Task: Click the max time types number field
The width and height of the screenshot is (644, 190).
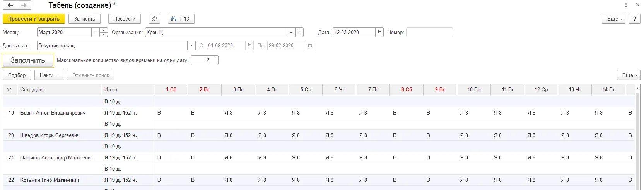Action: tap(201, 60)
